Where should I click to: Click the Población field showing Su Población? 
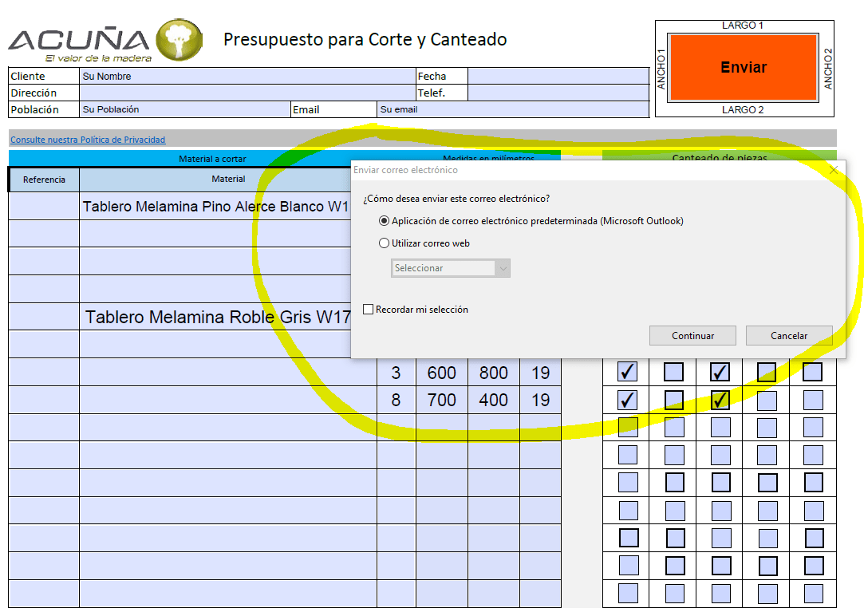(x=185, y=109)
